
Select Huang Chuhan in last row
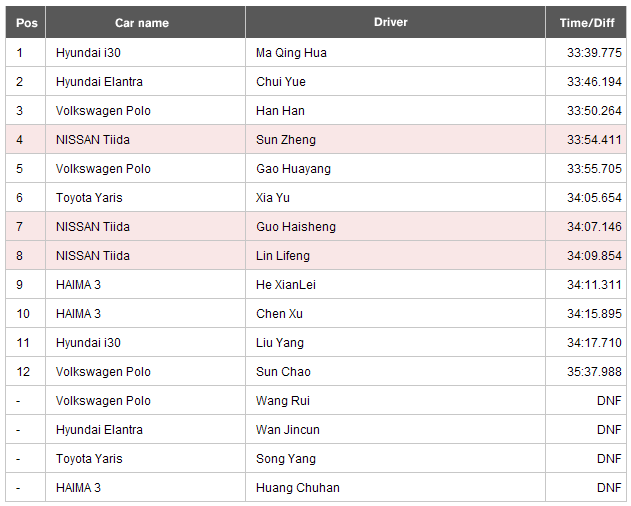pos(297,487)
